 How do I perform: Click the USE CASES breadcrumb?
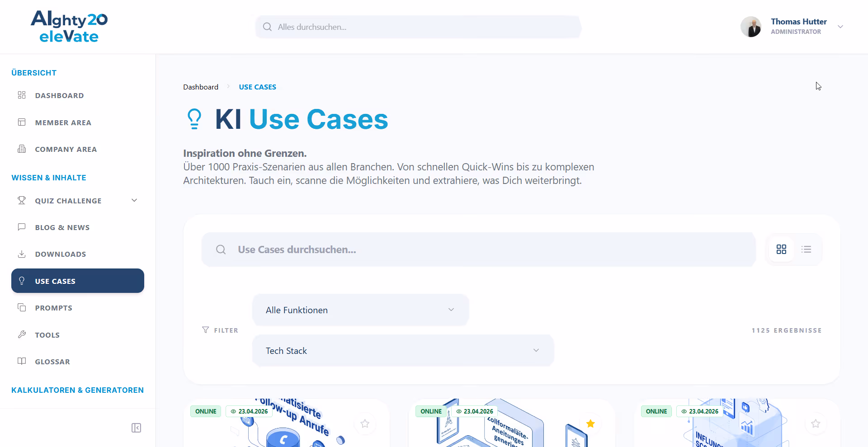(x=258, y=87)
